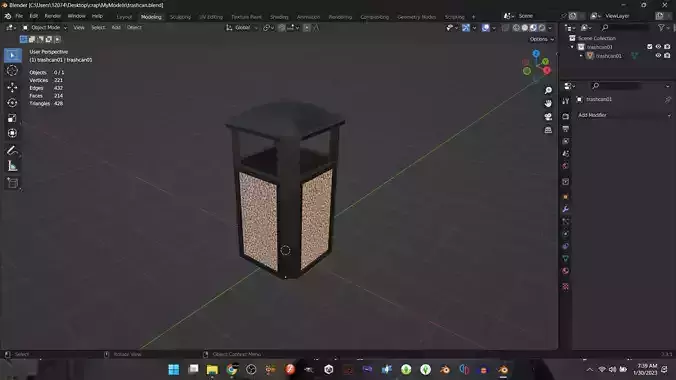The width and height of the screenshot is (676, 380).
Task: Click the pin icon beside trashcan01 properties
Action: pyautogui.click(x=668, y=100)
